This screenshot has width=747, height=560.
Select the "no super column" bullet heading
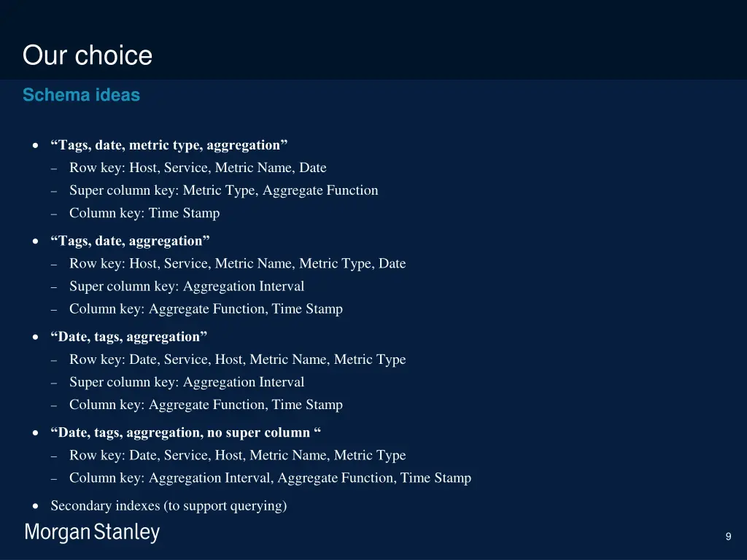pos(186,432)
